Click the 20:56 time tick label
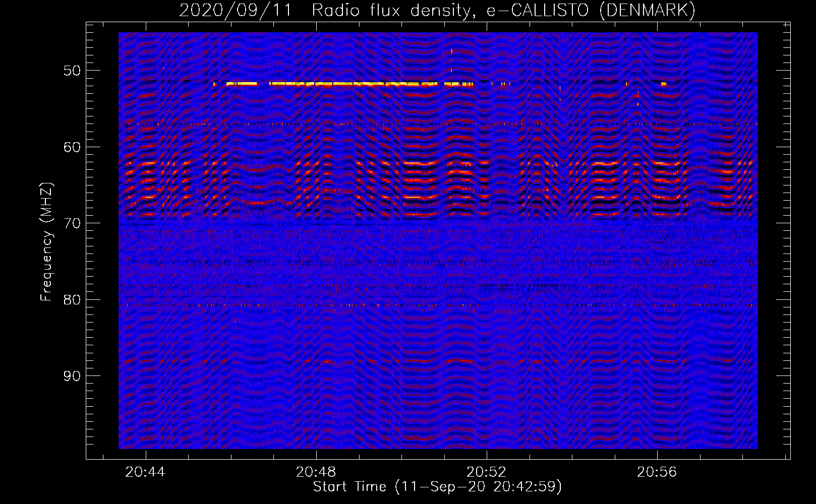This screenshot has height=504, width=816. click(657, 472)
